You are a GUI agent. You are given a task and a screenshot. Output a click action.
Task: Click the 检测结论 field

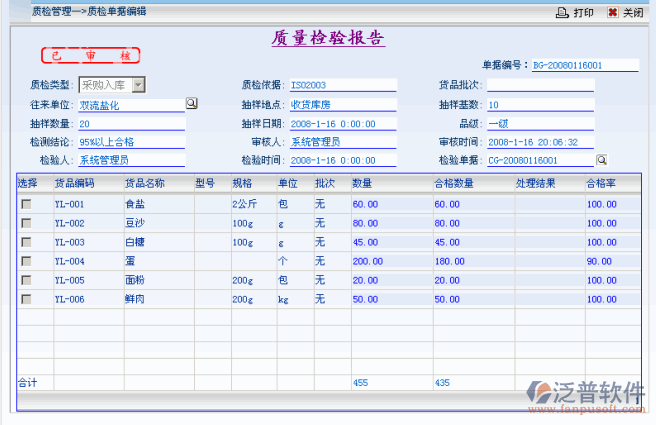tap(130, 142)
